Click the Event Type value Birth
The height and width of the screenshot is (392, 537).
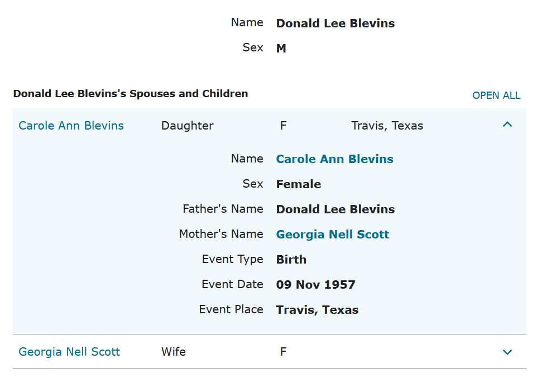tap(291, 260)
